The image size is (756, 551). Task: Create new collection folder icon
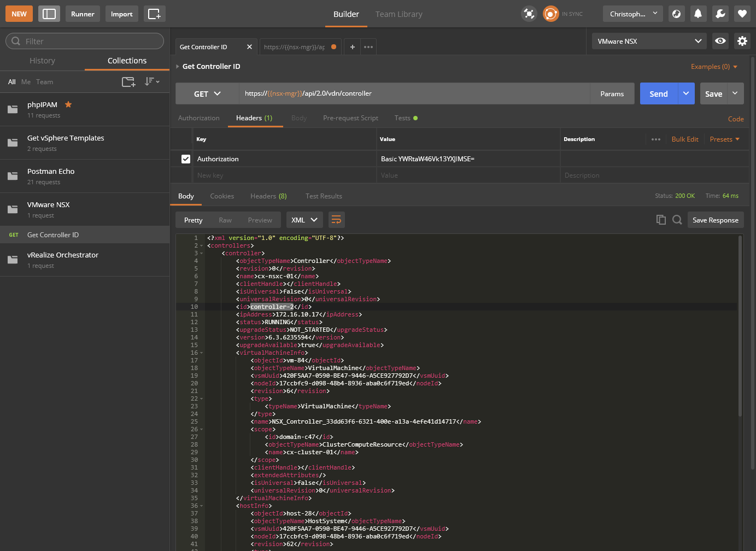click(128, 82)
